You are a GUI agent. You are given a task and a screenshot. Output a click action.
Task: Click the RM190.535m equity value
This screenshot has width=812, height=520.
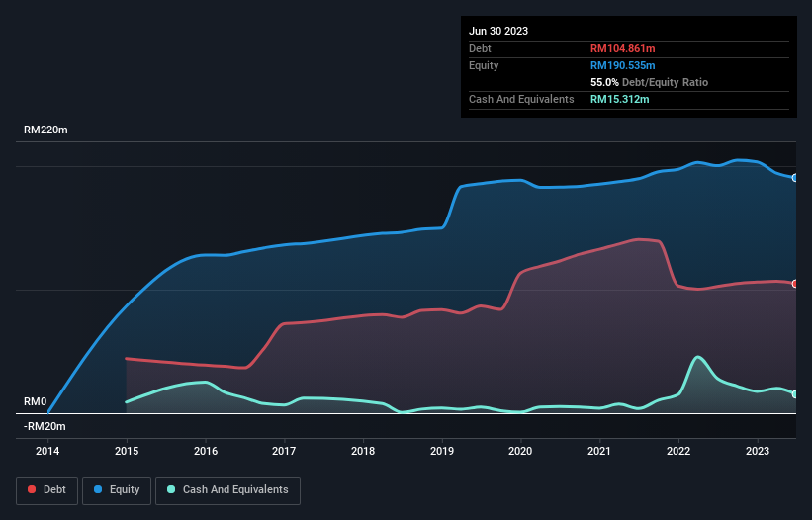[x=622, y=65]
